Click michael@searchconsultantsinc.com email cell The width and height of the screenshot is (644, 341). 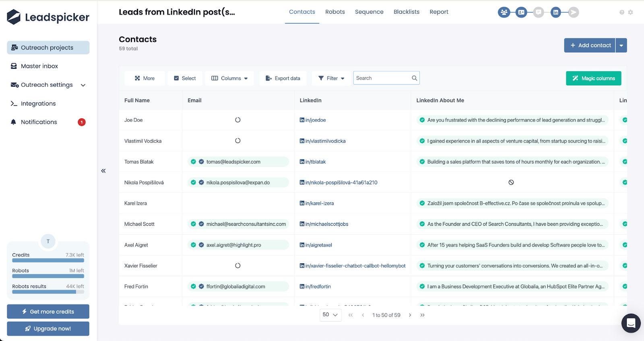238,224
